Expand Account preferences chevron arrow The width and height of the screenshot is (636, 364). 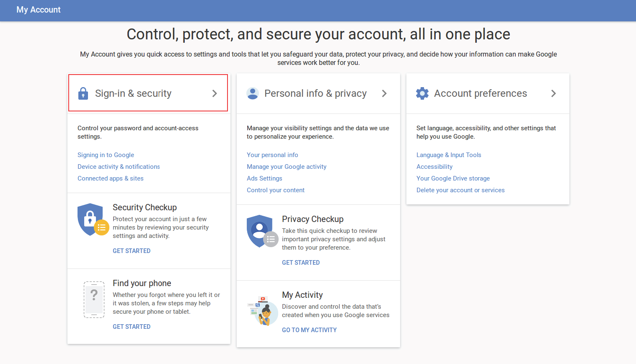coord(553,93)
